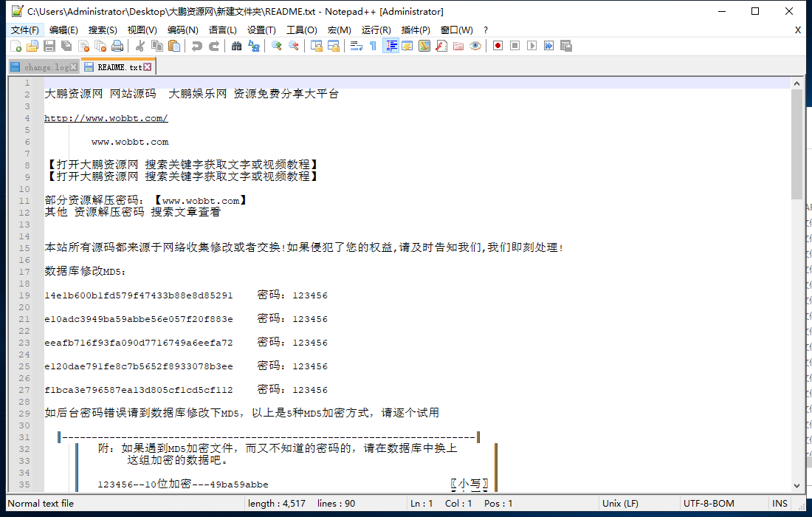Screen dimensions: 812x517
Task: Click the Undo arrow icon
Action: [198, 46]
